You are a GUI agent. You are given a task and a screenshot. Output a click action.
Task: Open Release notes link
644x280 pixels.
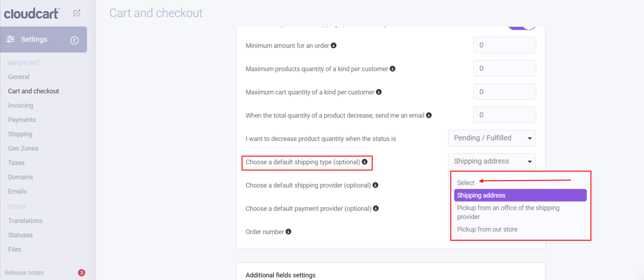(24, 272)
